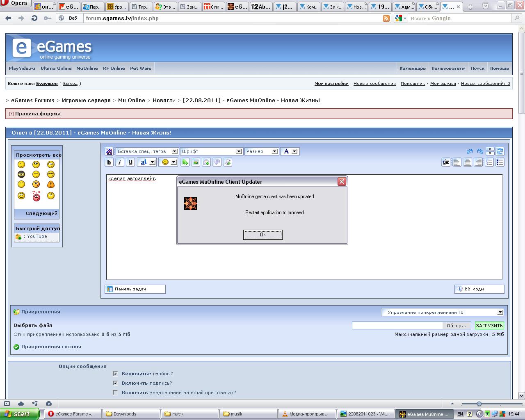
Task: Click the insert image icon
Action: coord(196,162)
